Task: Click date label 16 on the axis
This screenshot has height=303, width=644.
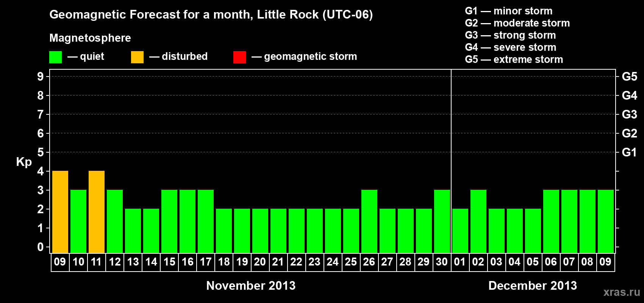Action: tap(188, 262)
